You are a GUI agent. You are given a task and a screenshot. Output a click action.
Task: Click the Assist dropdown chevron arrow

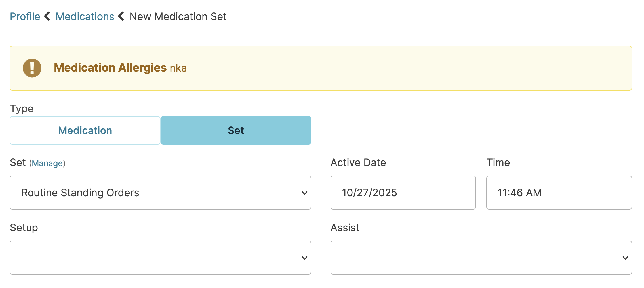click(625, 258)
